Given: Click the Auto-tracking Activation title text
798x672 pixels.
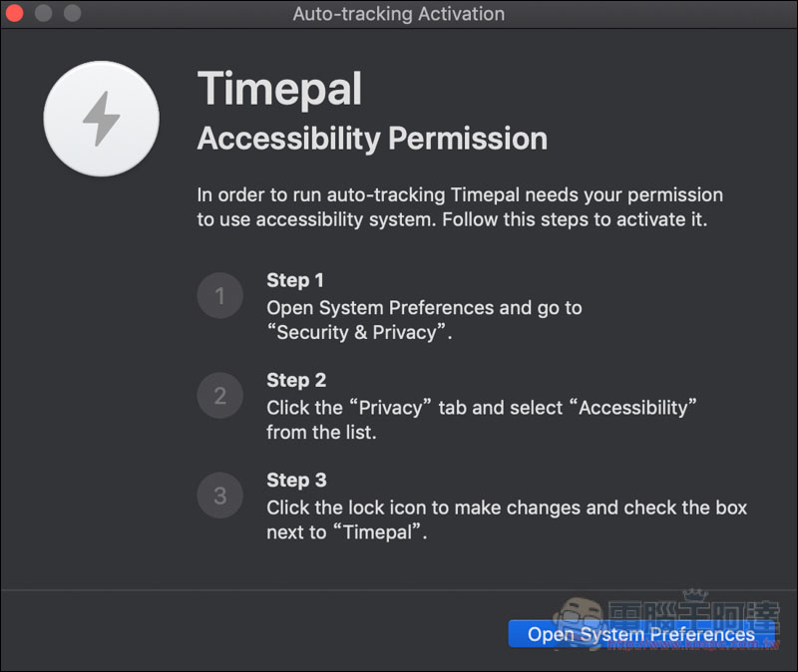Looking at the screenshot, I should 398,14.
